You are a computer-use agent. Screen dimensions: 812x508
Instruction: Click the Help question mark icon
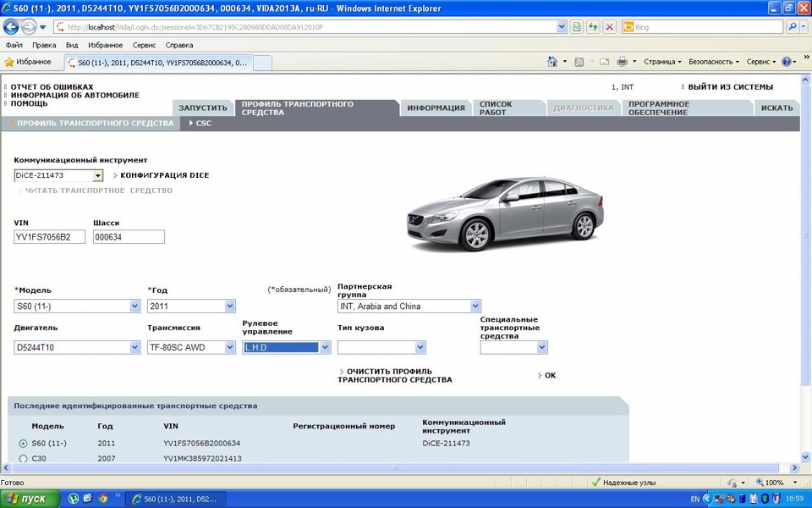[x=787, y=62]
